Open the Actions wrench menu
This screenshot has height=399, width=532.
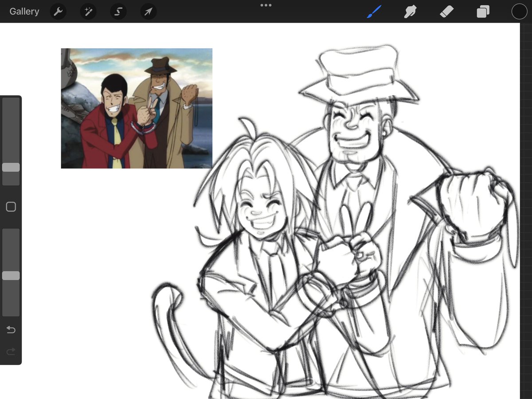click(x=58, y=12)
